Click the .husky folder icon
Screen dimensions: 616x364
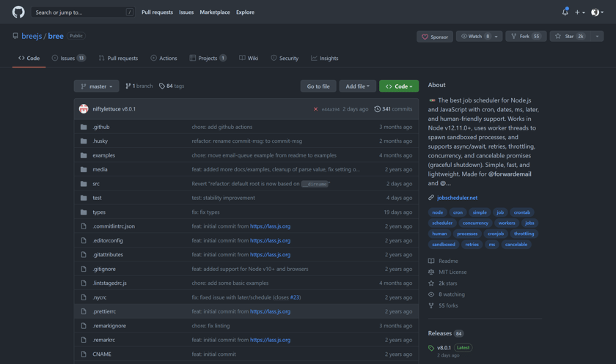pyautogui.click(x=84, y=141)
